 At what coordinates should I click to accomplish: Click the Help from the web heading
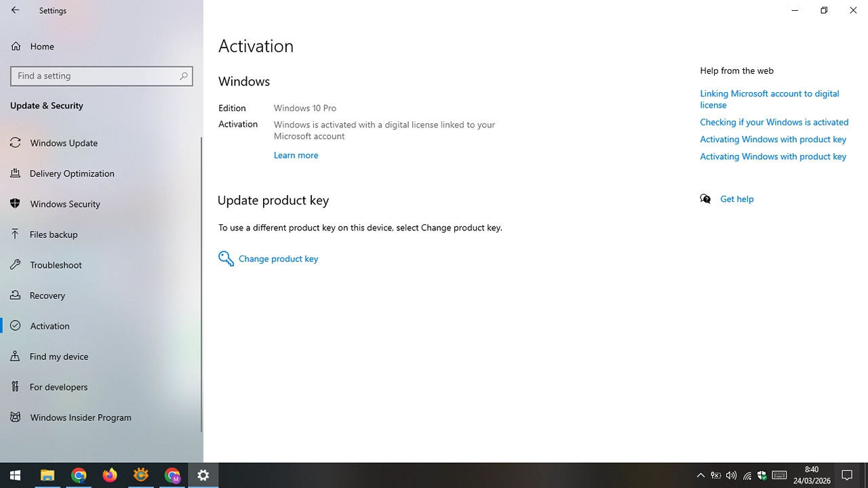736,70
